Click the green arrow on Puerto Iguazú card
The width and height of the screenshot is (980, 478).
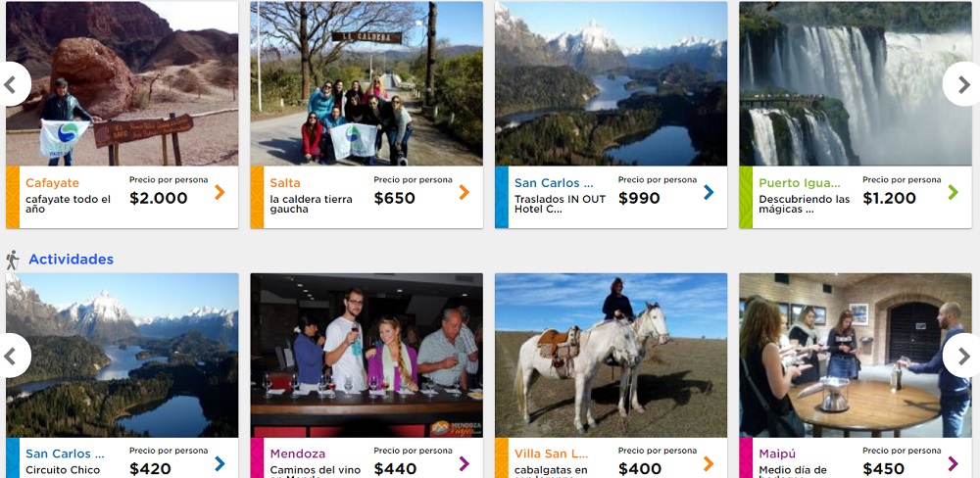pyautogui.click(x=954, y=193)
